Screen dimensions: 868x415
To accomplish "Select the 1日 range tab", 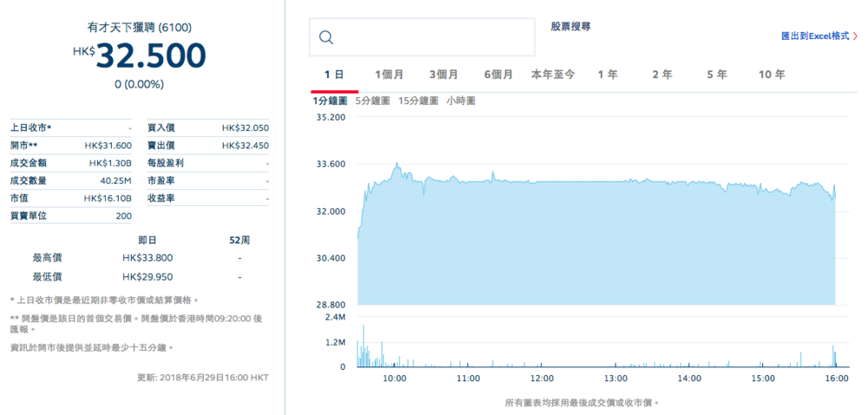I will (334, 75).
